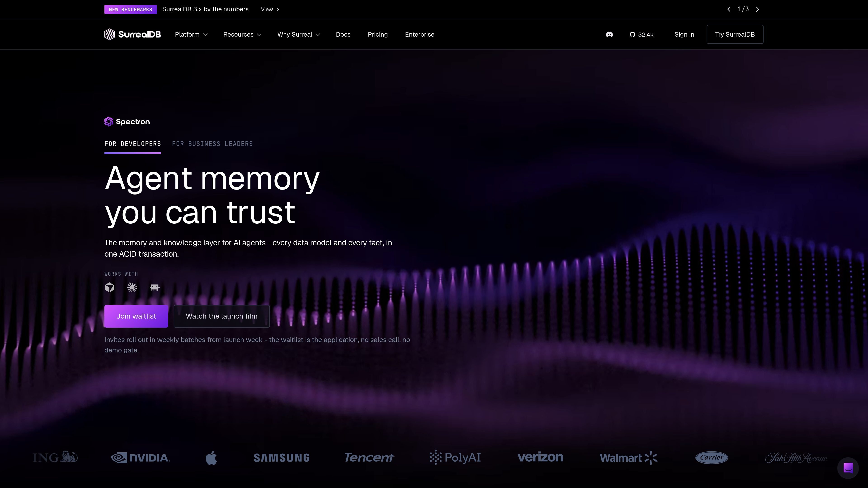Click the Cursor cube icon under Works With

pos(109,287)
